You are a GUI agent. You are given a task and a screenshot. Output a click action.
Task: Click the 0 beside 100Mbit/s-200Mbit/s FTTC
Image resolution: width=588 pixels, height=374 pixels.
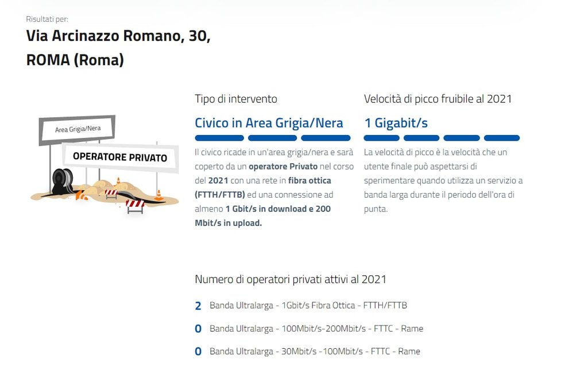[198, 329]
